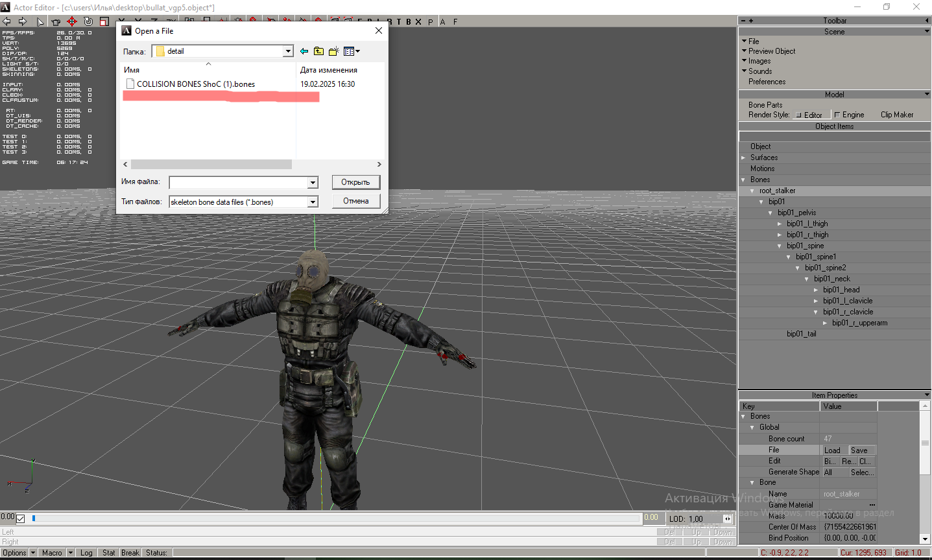Click the Имя файла text field

click(x=239, y=183)
